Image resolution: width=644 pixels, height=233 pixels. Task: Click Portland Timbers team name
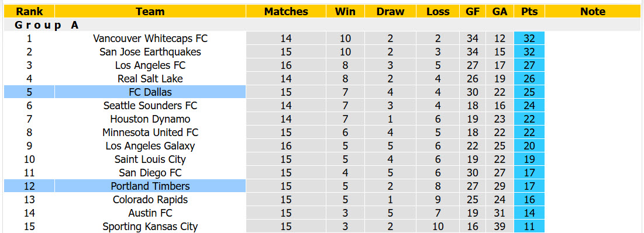point(150,186)
